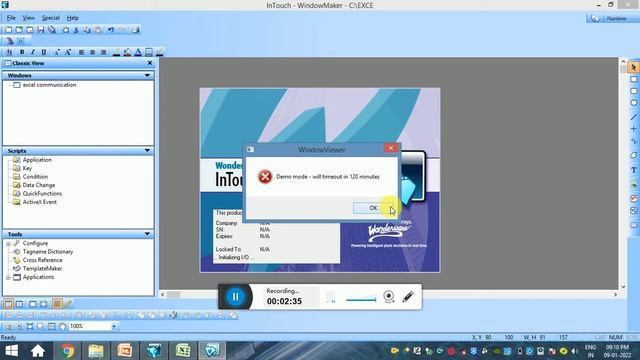Open File Explorer from the taskbar

(96, 351)
